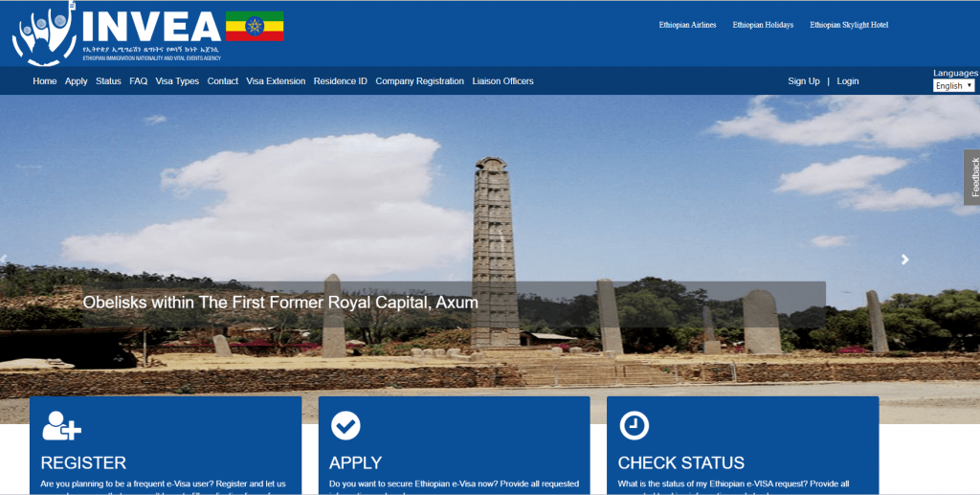The height and width of the screenshot is (495, 980).
Task: Visit the Ethiopian Airlines link
Action: pyautogui.click(x=687, y=25)
